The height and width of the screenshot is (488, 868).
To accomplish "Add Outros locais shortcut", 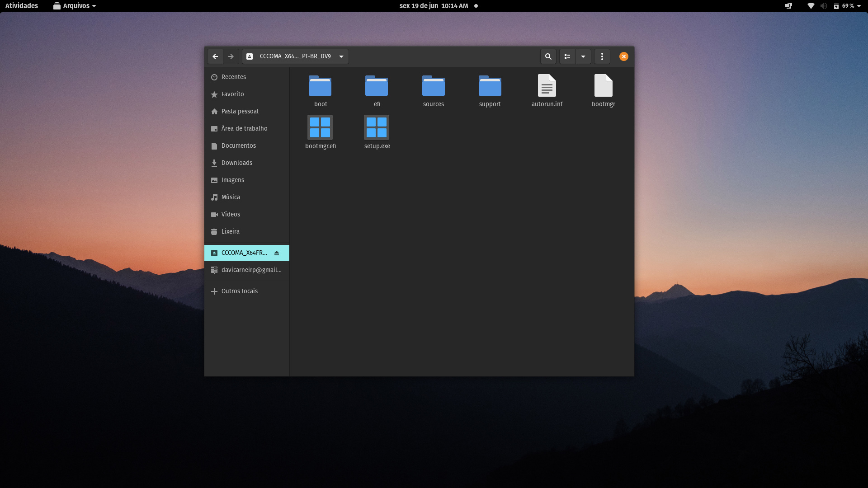I will tap(239, 291).
